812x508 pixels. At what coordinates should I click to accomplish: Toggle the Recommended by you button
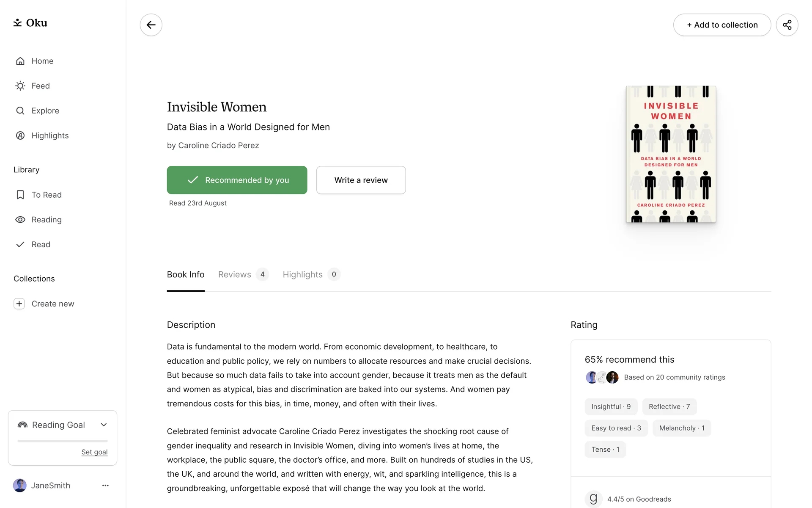(x=237, y=180)
